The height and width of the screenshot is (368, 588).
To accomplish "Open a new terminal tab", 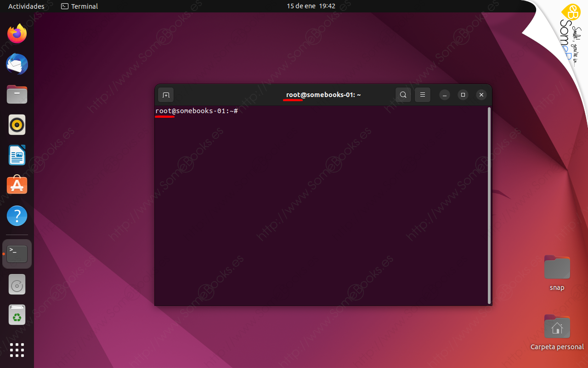I will click(166, 95).
